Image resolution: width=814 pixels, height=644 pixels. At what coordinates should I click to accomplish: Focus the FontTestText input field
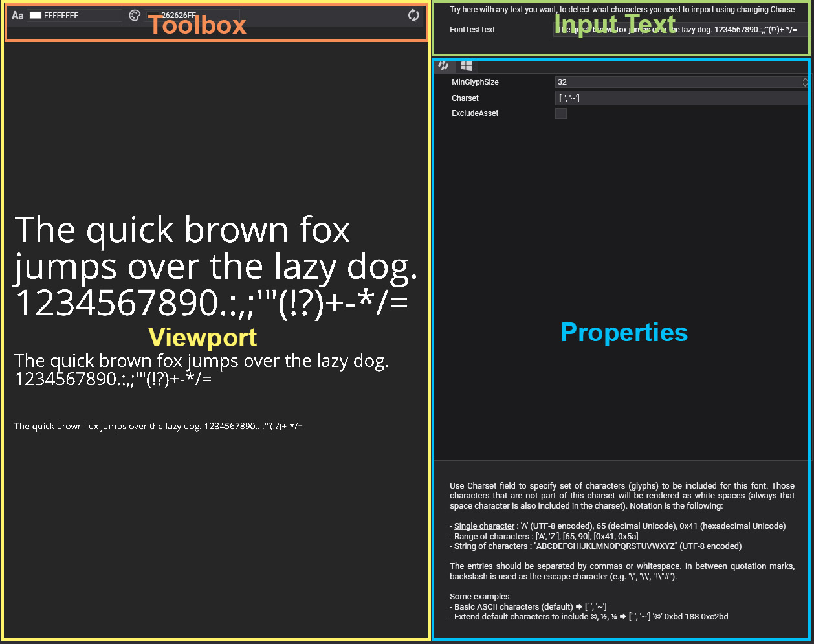[x=679, y=30]
